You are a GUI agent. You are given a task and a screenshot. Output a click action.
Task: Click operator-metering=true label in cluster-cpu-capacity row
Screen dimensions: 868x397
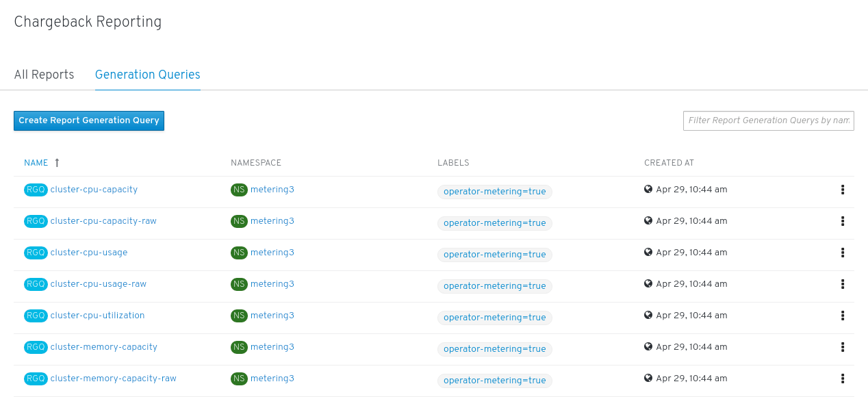coord(495,192)
